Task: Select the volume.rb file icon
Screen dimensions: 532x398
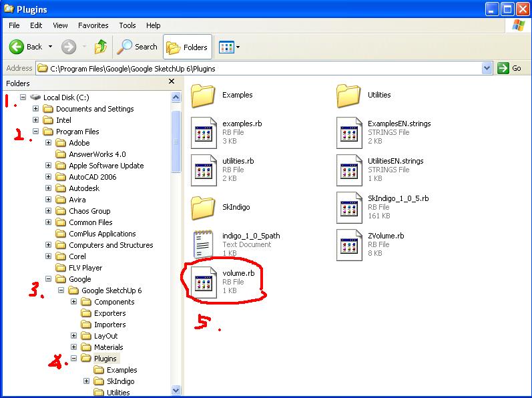Action: (204, 282)
